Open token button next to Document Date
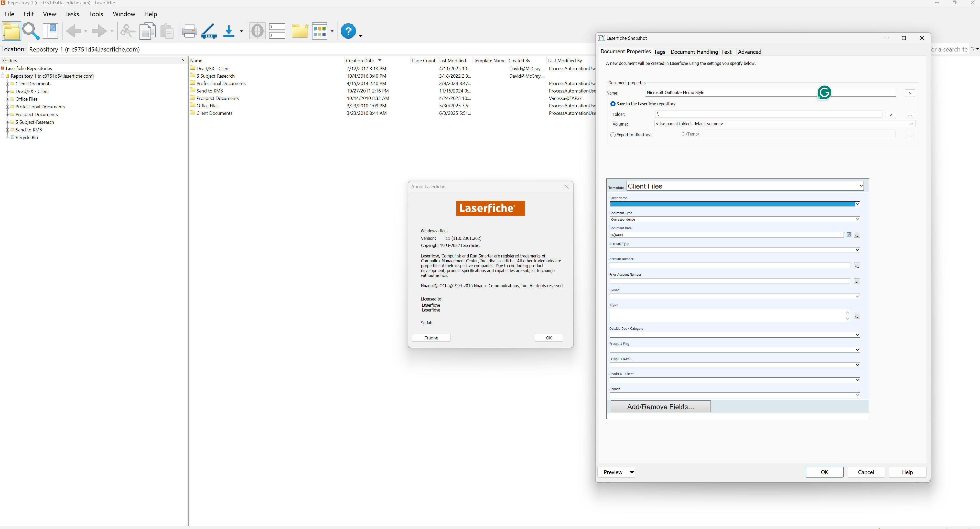The height and width of the screenshot is (529, 980). (857, 235)
